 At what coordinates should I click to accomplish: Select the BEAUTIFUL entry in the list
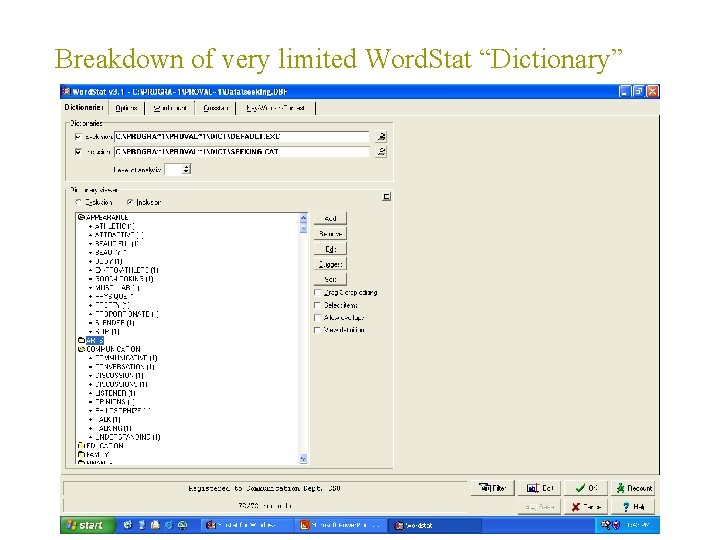[117, 243]
